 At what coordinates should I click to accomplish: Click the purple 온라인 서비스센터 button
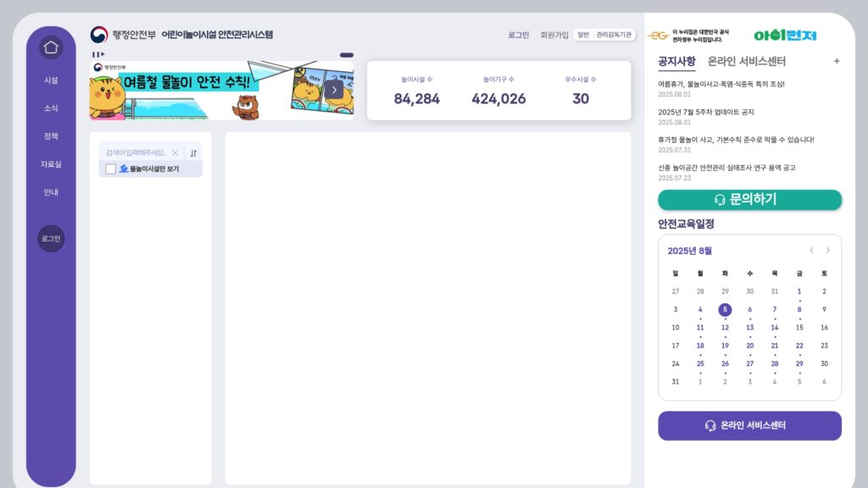[749, 425]
